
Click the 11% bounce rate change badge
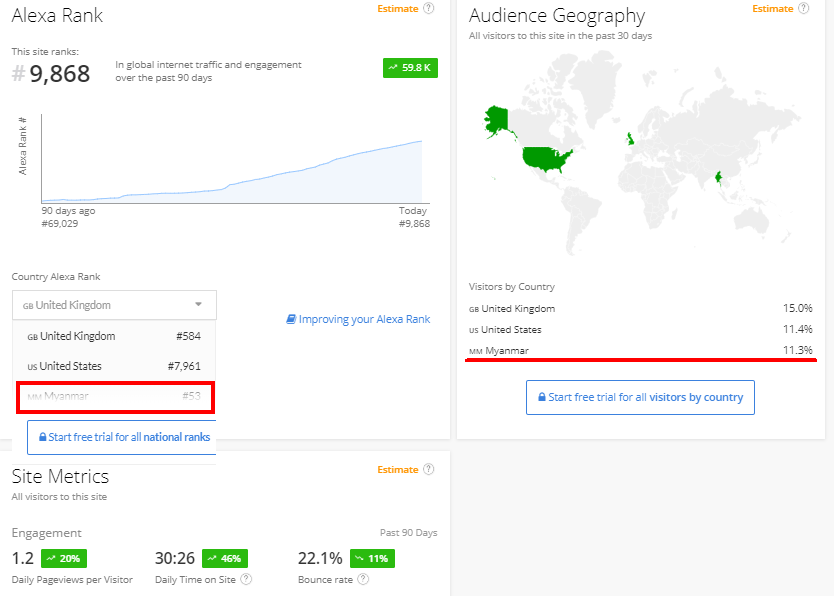[x=372, y=559]
